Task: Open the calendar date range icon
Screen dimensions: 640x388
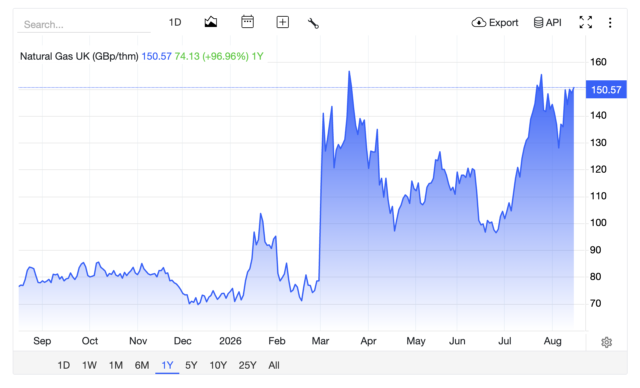Action: pos(247,22)
